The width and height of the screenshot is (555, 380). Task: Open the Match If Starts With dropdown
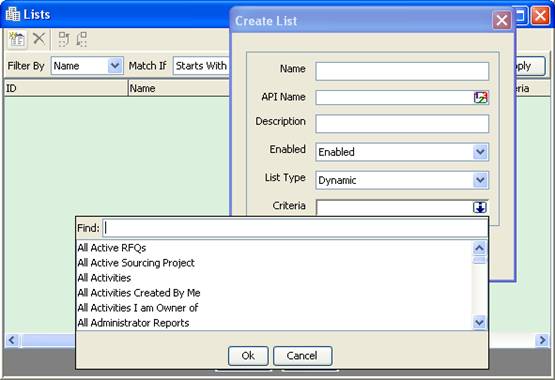click(202, 65)
